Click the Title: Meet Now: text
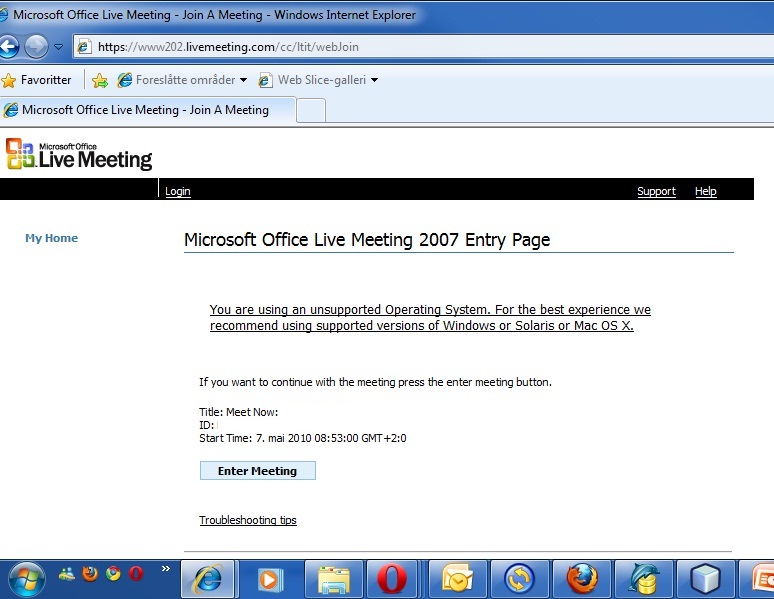This screenshot has height=599, width=774. [x=238, y=412]
